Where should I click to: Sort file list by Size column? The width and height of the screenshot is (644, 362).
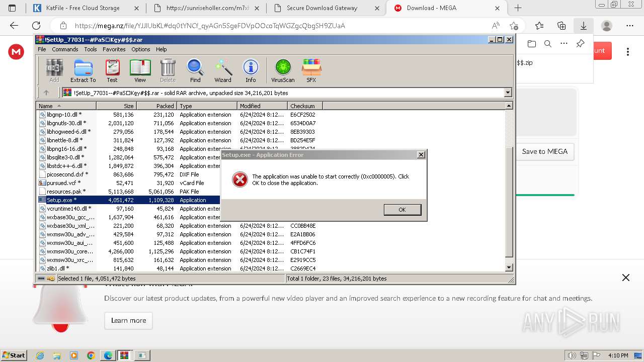tap(116, 106)
